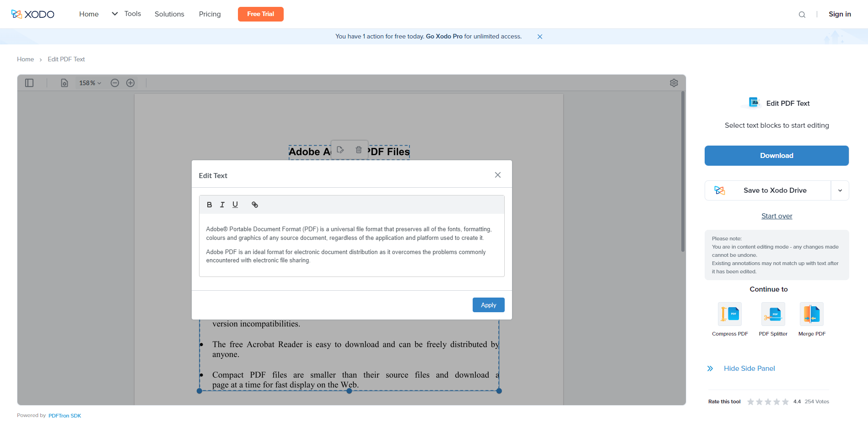Click the double chevron collapse icon

tap(710, 369)
